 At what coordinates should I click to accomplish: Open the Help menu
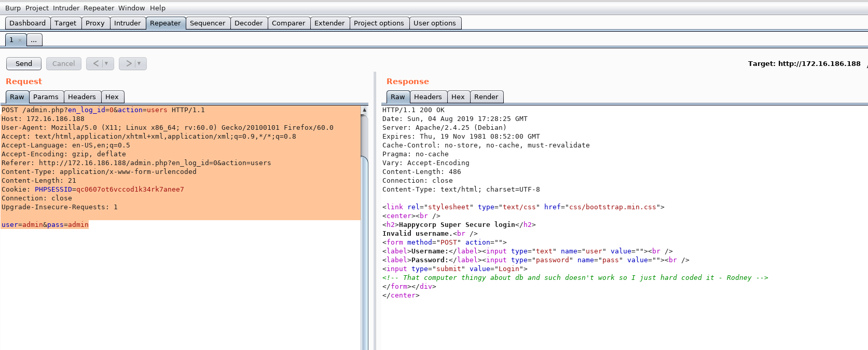pos(158,8)
